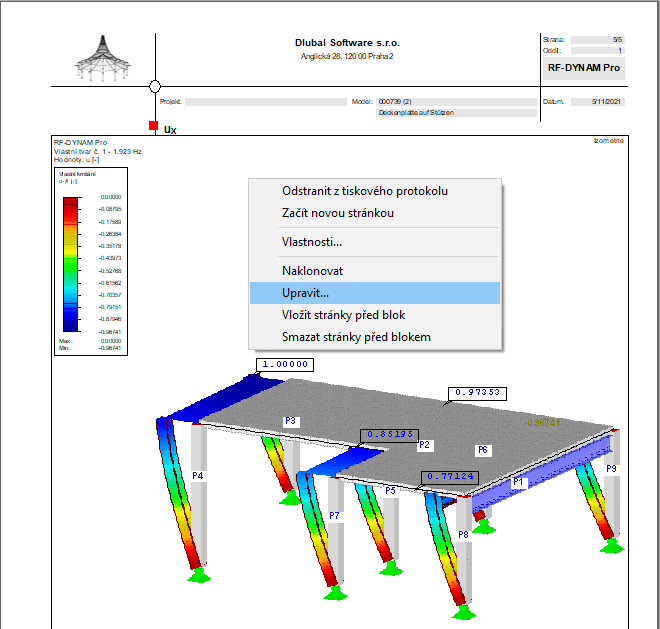Click legend minimum value -0.96741
The width and height of the screenshot is (660, 629).
point(110,348)
